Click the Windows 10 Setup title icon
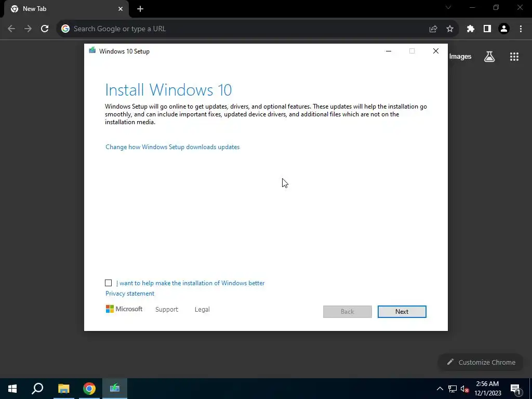 (92, 50)
